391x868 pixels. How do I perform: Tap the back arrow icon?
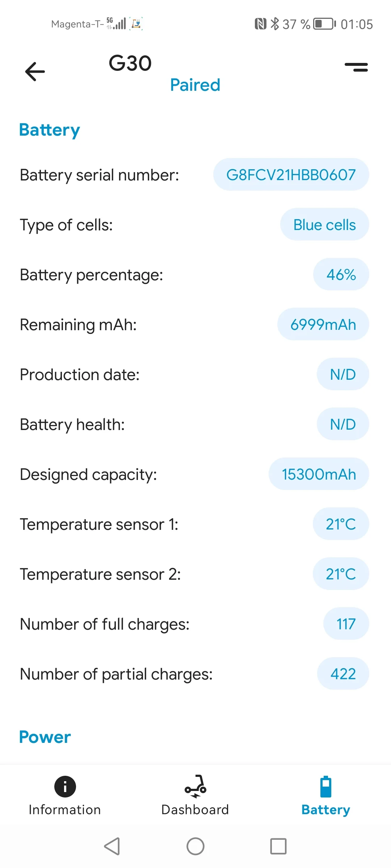(35, 71)
